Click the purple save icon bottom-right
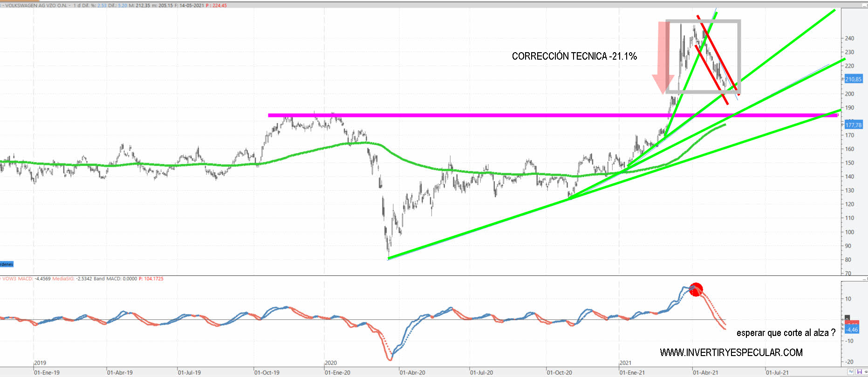The image size is (868, 377). pos(859,372)
